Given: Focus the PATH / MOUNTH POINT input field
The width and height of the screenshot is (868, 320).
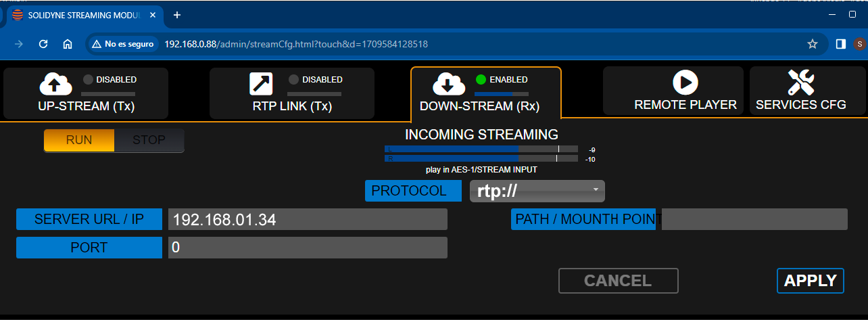Looking at the screenshot, I should 754,219.
